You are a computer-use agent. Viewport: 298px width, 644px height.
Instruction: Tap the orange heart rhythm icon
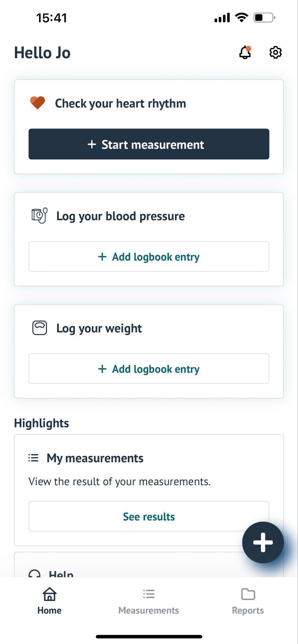pos(37,103)
